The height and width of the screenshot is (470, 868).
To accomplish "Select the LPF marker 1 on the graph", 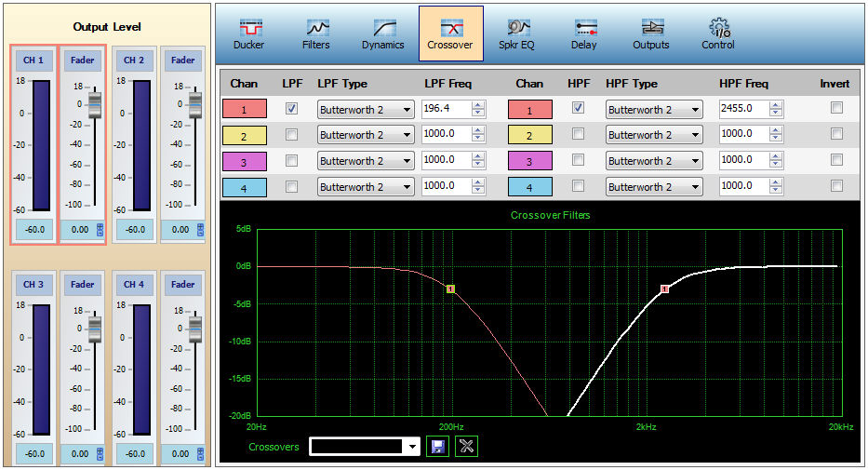I will pyautogui.click(x=450, y=289).
